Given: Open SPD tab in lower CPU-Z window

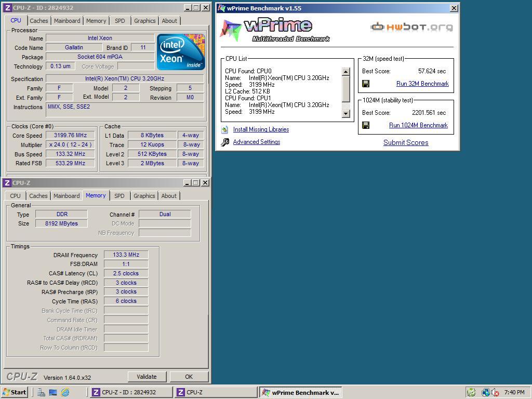Looking at the screenshot, I should tap(119, 196).
